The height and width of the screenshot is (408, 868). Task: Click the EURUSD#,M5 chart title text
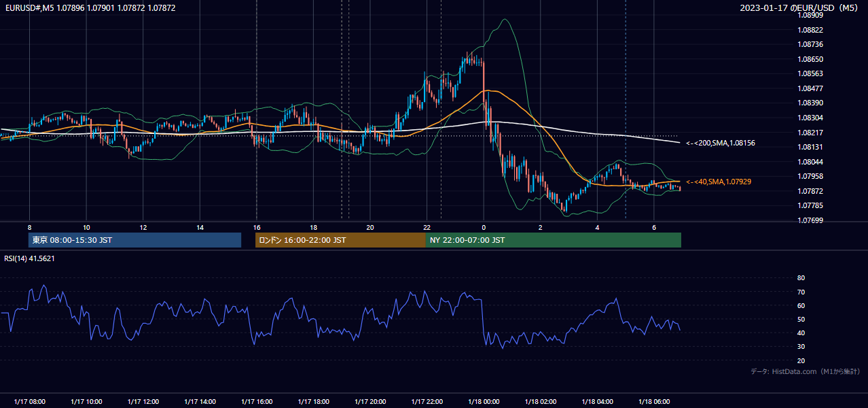[x=90, y=7]
